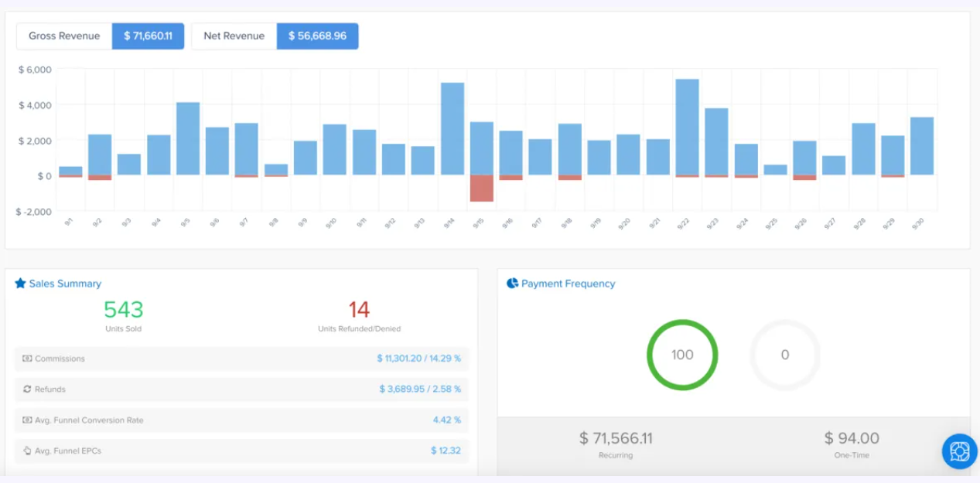The height and width of the screenshot is (483, 980).
Task: Click the Gross Revenue $71,660.11 value
Action: [148, 36]
